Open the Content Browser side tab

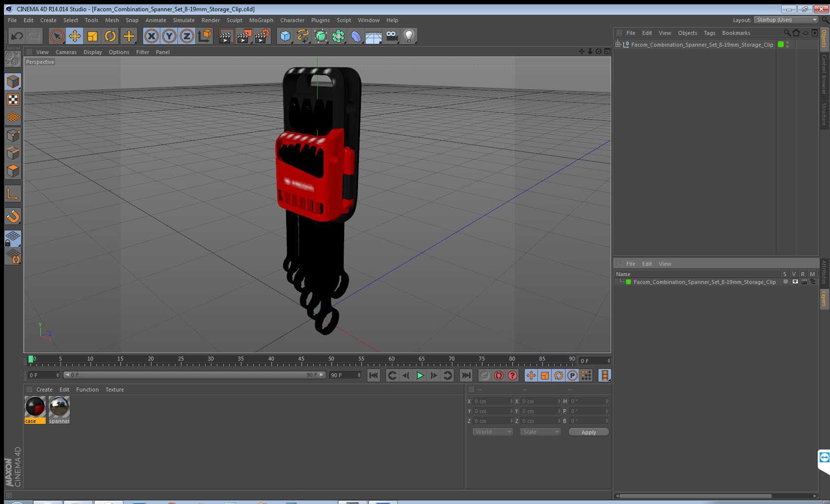click(824, 74)
